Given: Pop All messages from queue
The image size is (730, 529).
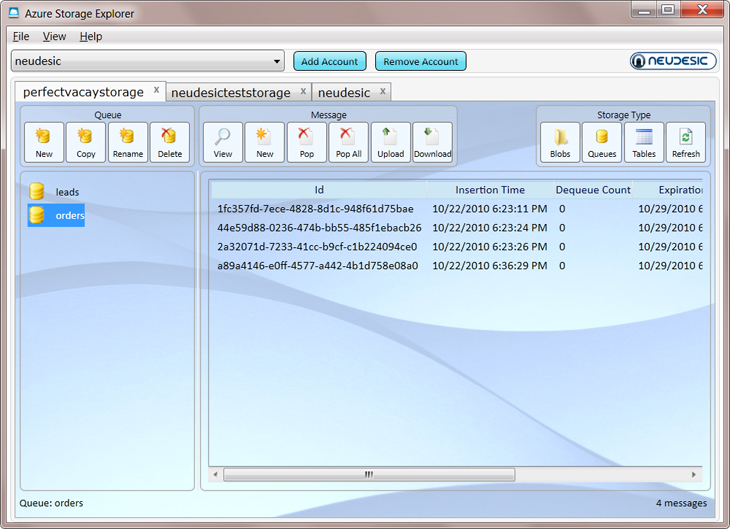Looking at the screenshot, I should (x=348, y=142).
